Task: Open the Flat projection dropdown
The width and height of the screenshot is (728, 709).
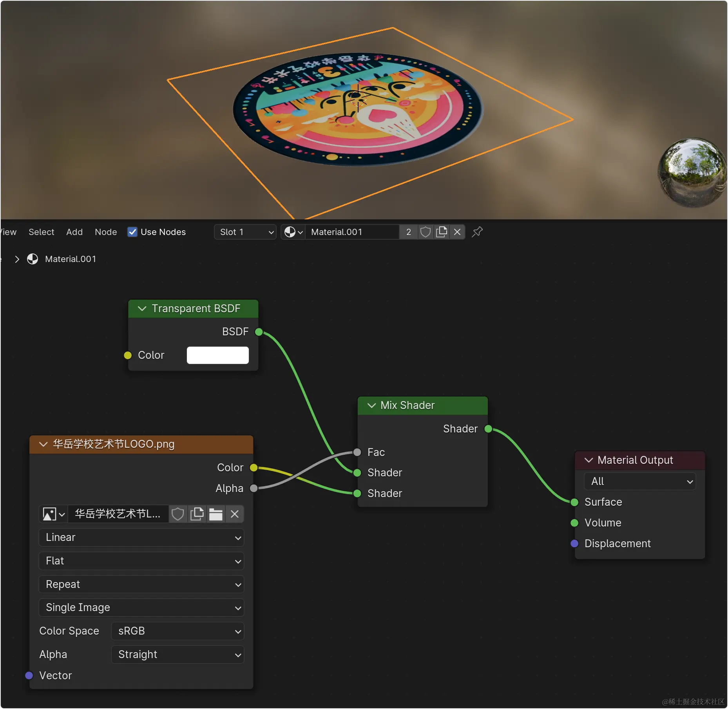Action: [141, 561]
